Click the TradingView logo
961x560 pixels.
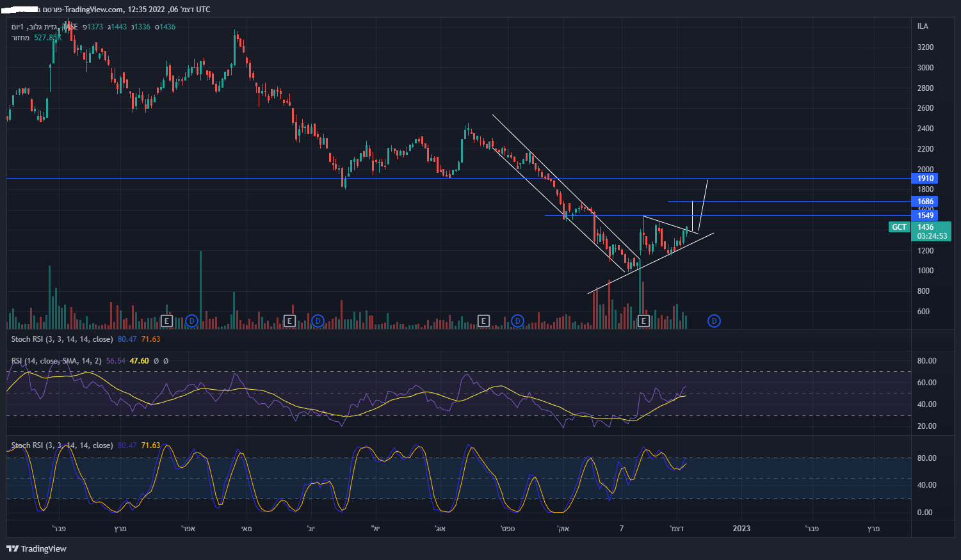point(36,548)
